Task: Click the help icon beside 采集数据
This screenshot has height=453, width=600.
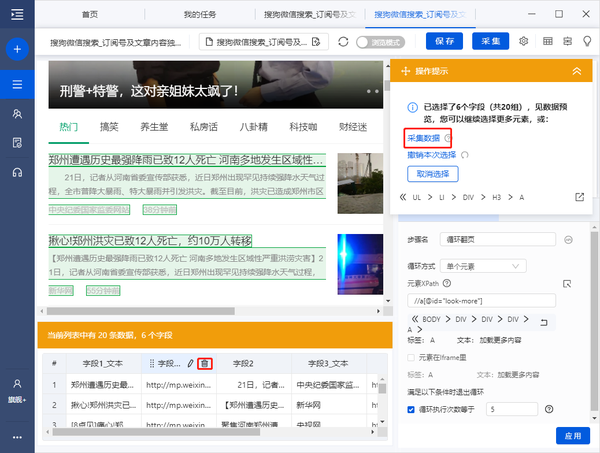Action: (x=448, y=138)
